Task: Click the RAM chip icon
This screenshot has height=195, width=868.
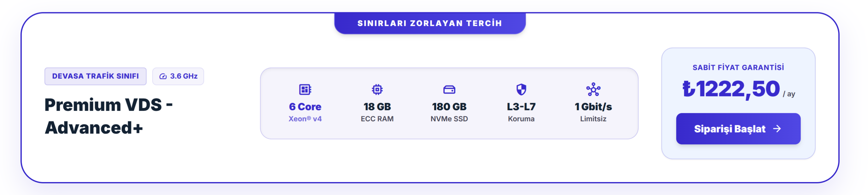Action: 377,89
